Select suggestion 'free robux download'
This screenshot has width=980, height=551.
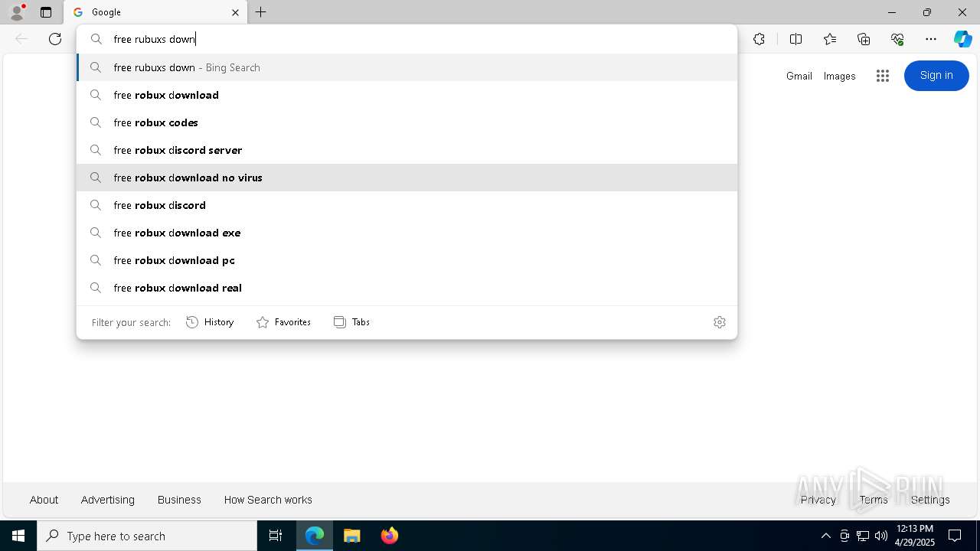tap(407, 95)
